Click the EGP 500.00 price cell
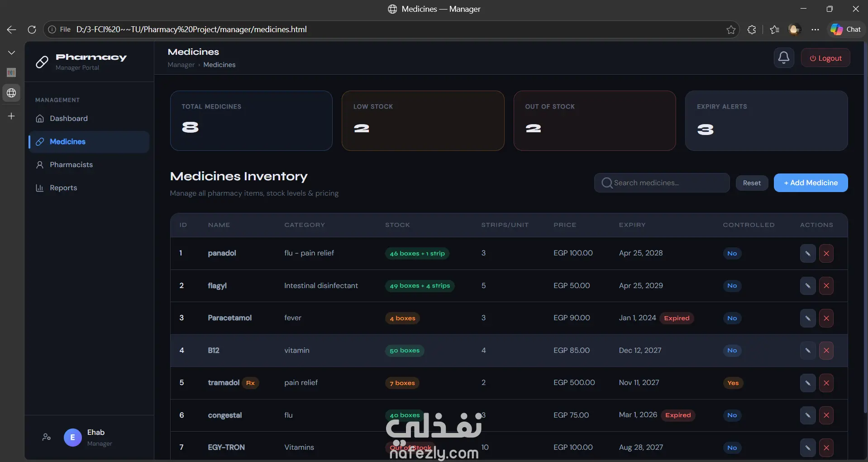Image resolution: width=868 pixels, height=462 pixels. coord(574,383)
